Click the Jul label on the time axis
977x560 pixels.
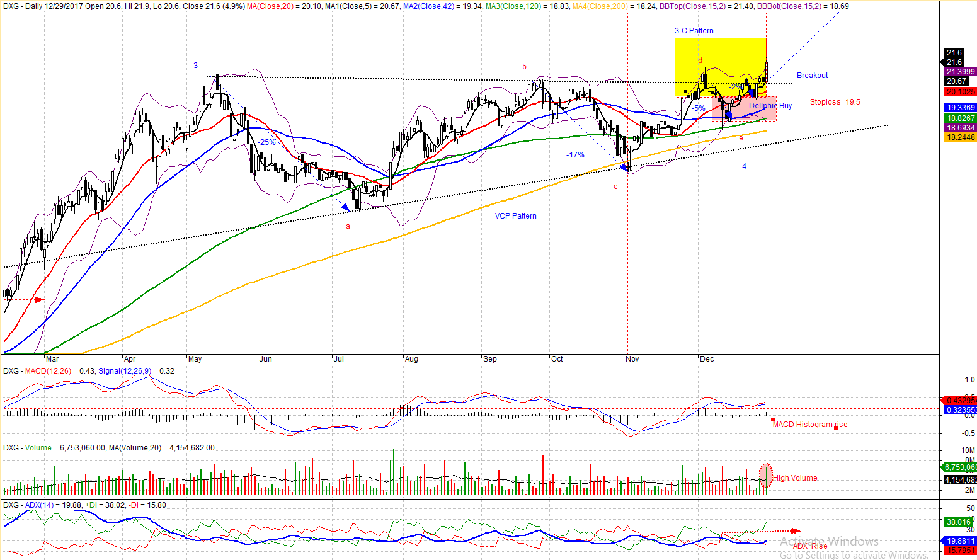coord(339,359)
